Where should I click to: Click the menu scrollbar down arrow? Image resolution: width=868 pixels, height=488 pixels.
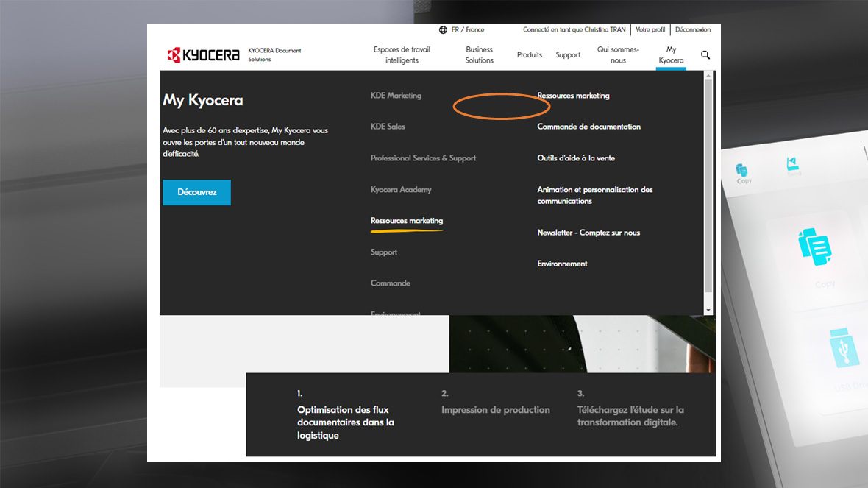pyautogui.click(x=708, y=311)
